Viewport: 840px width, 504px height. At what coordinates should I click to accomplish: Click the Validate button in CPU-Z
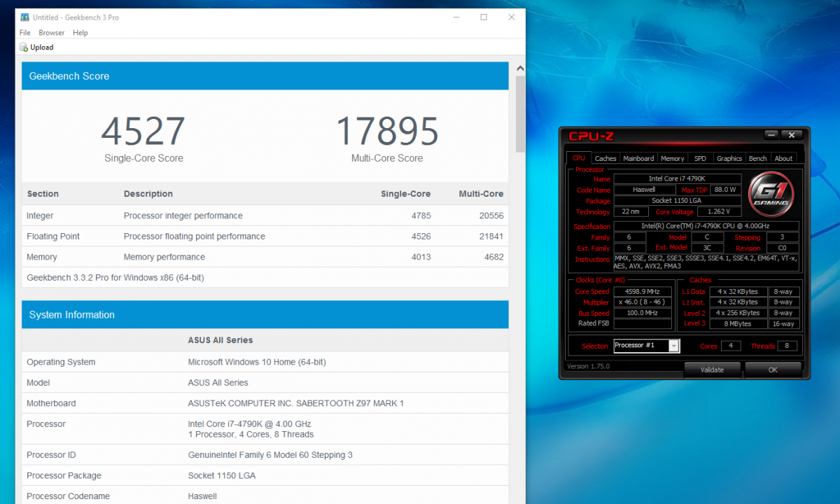coord(712,370)
